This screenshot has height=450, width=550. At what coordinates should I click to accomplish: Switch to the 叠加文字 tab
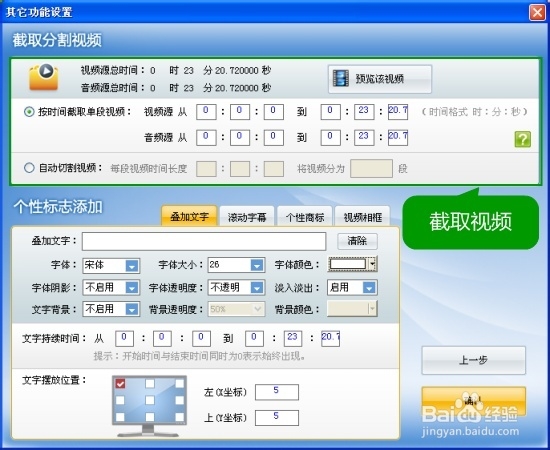189,217
